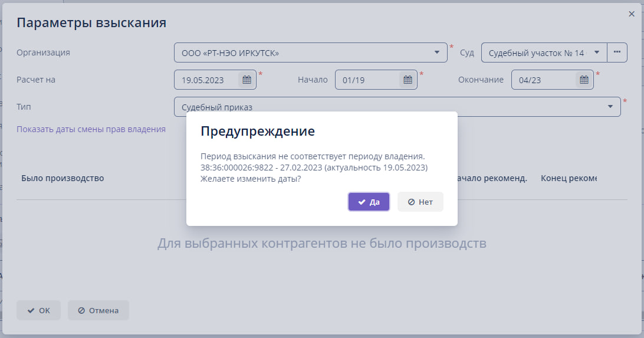Open calendar picker for Начало field
644x338 pixels.
[x=407, y=80]
